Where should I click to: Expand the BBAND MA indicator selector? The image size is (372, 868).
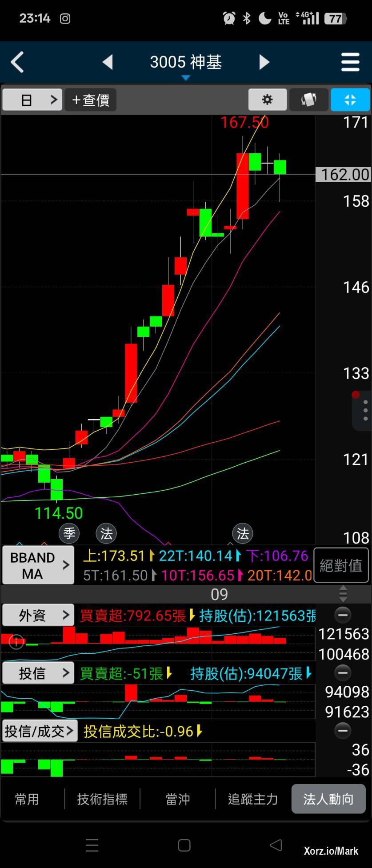point(38,565)
